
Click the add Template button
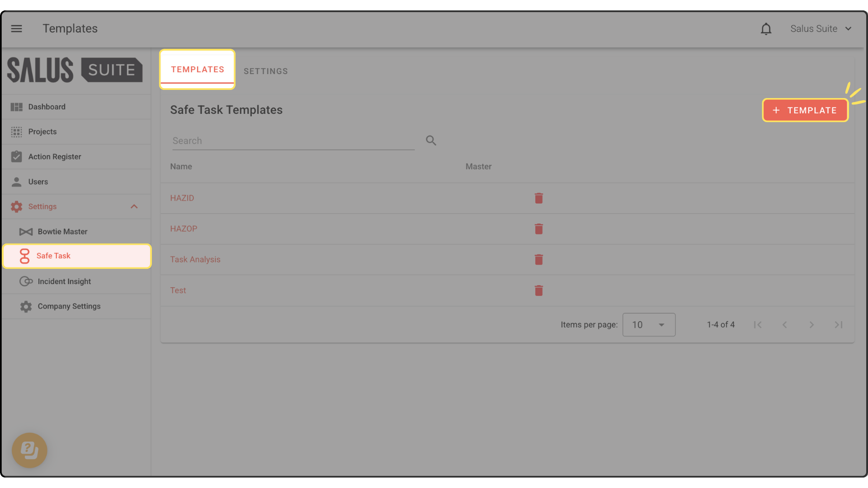805,110
